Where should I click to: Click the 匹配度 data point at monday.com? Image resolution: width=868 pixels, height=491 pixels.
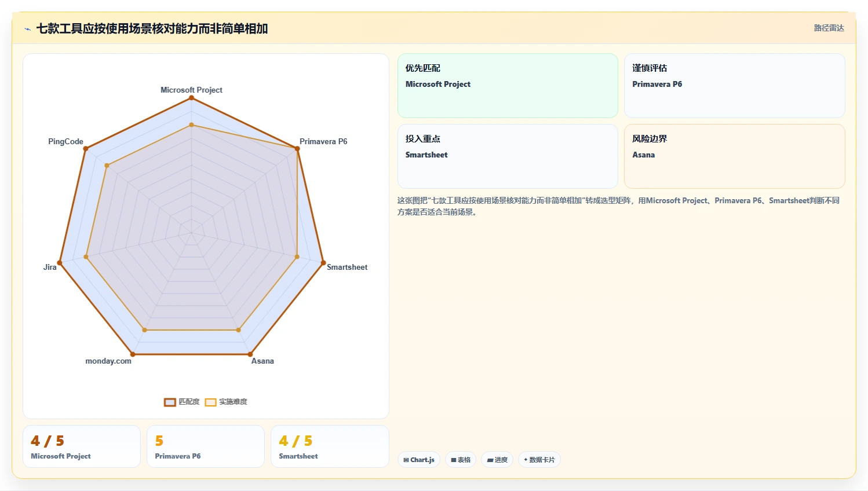[x=133, y=354]
